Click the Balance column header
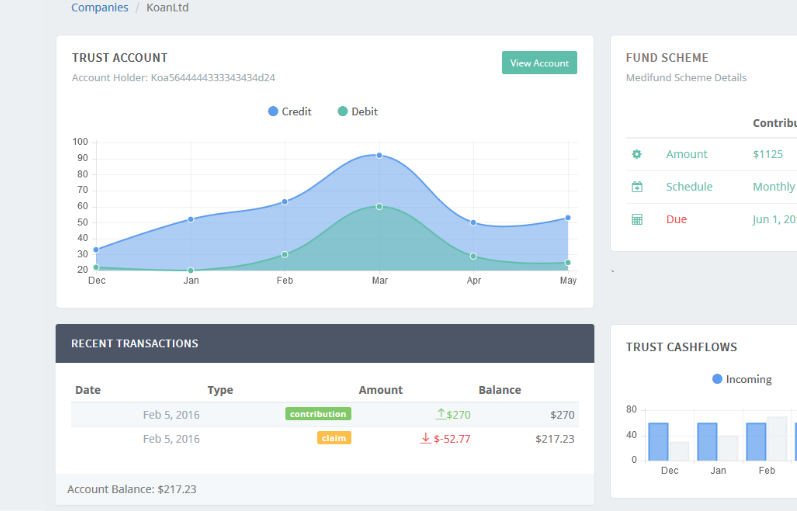The width and height of the screenshot is (797, 511). (x=499, y=390)
